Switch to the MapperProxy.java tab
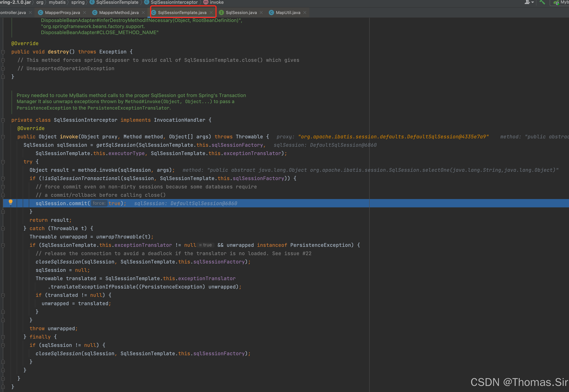569x392 pixels. [x=62, y=13]
